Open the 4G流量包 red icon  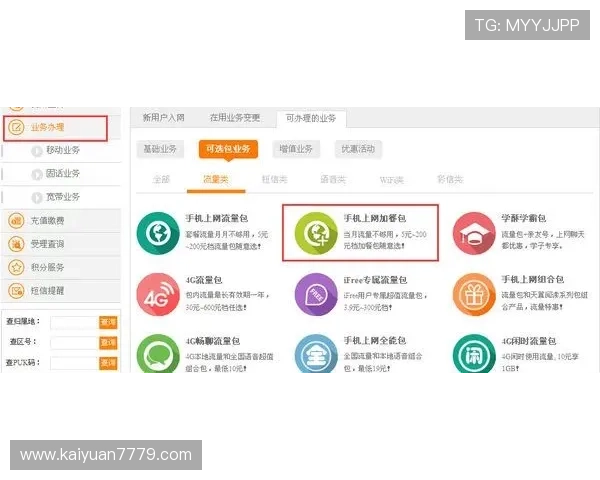tap(158, 294)
